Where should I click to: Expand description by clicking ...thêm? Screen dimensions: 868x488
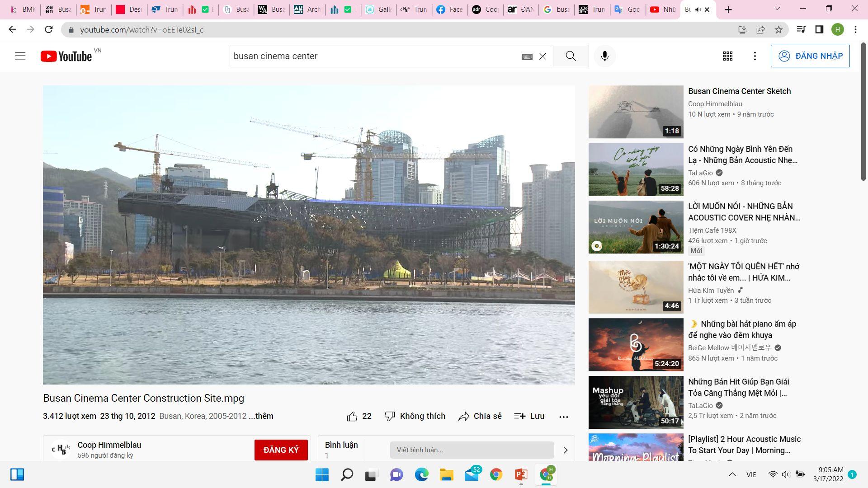click(x=261, y=416)
